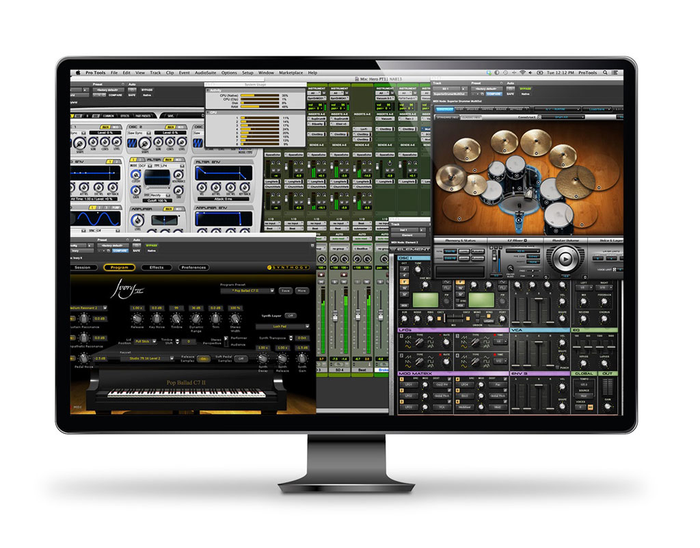Open the Window menu
Image resolution: width=700 pixels, height=548 pixels.
click(x=266, y=73)
